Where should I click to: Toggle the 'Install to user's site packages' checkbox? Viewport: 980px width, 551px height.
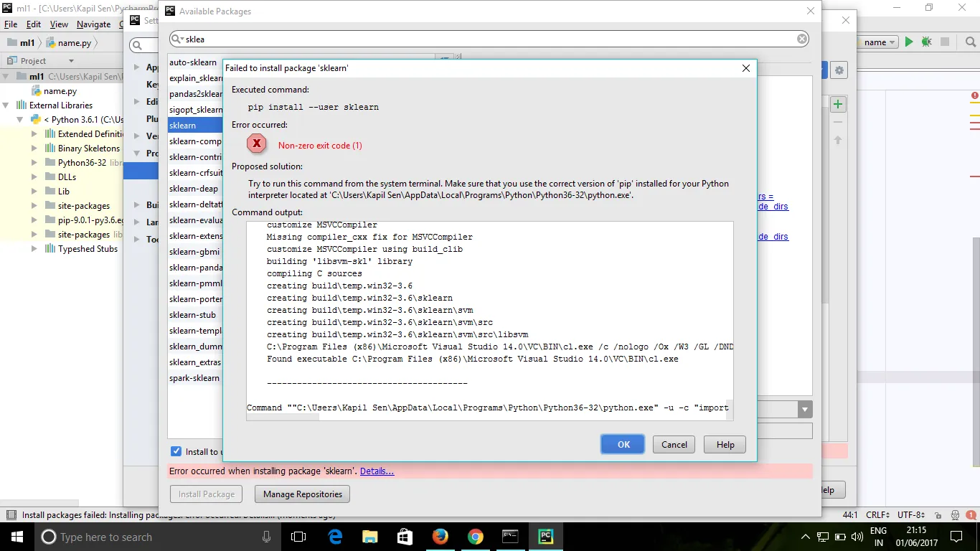point(176,451)
